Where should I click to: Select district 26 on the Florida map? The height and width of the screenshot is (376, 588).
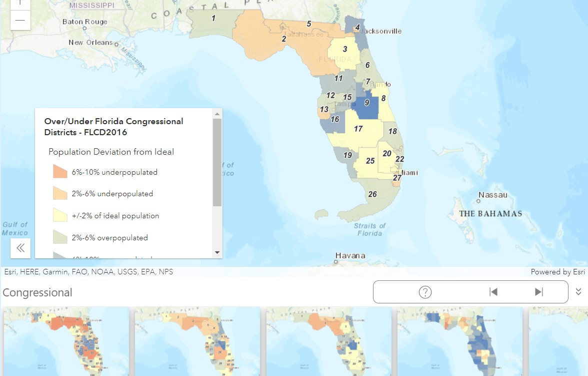point(372,194)
